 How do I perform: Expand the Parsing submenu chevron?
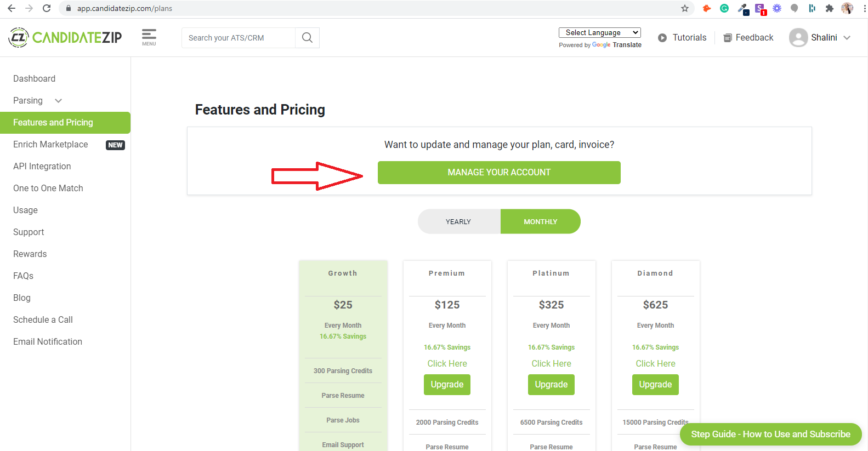59,101
